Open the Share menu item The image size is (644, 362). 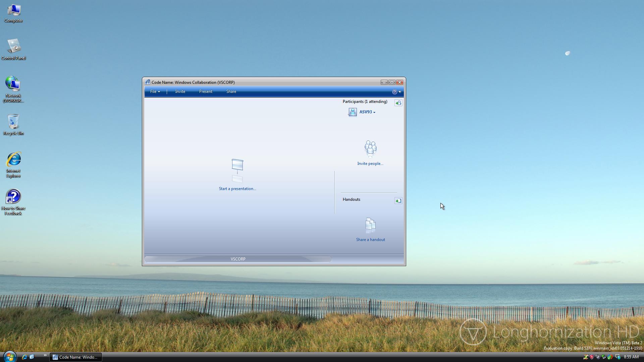click(x=231, y=92)
